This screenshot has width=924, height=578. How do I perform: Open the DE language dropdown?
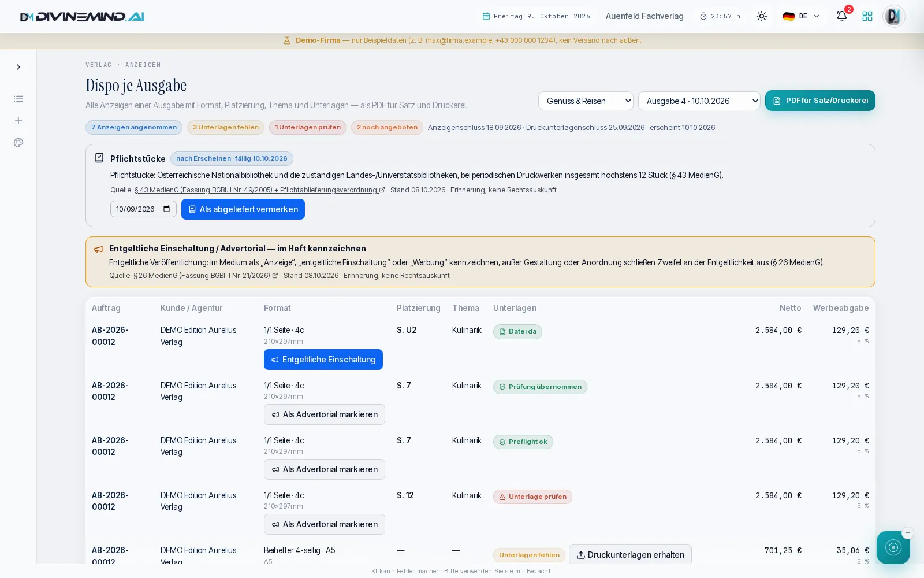pyautogui.click(x=802, y=16)
